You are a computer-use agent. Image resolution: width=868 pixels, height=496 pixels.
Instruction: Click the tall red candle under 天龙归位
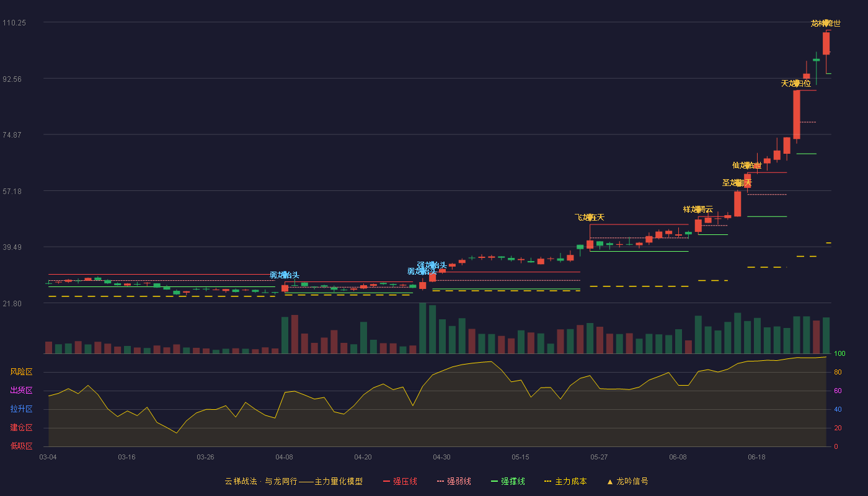796,115
